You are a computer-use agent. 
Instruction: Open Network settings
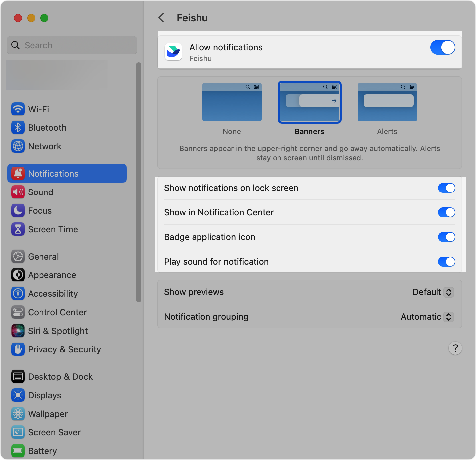tap(44, 146)
